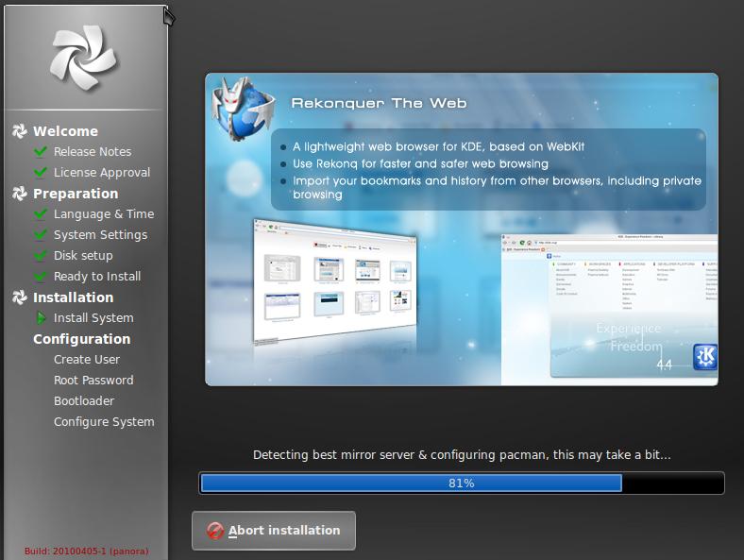
Task: Click the swirl icon beside Installation
Action: pyautogui.click(x=19, y=297)
